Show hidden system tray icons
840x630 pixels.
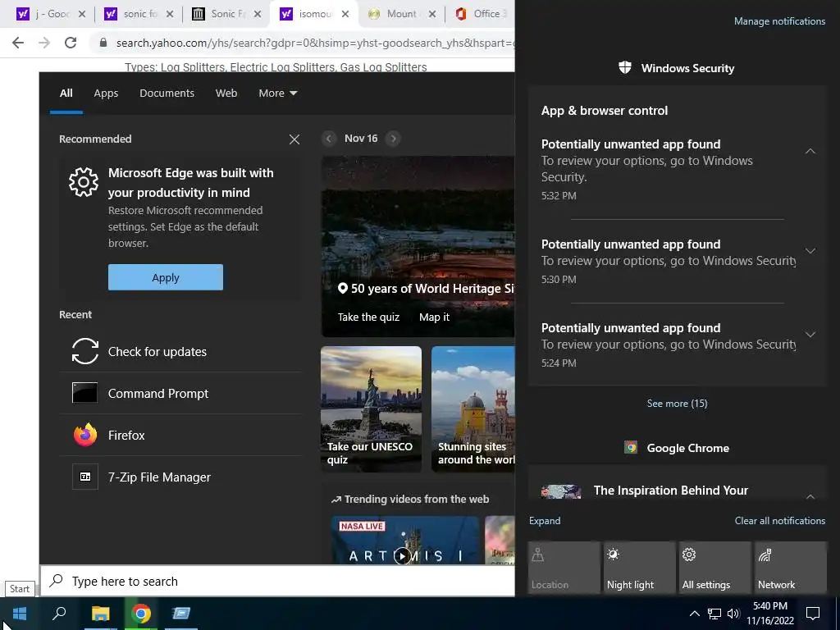point(694,614)
